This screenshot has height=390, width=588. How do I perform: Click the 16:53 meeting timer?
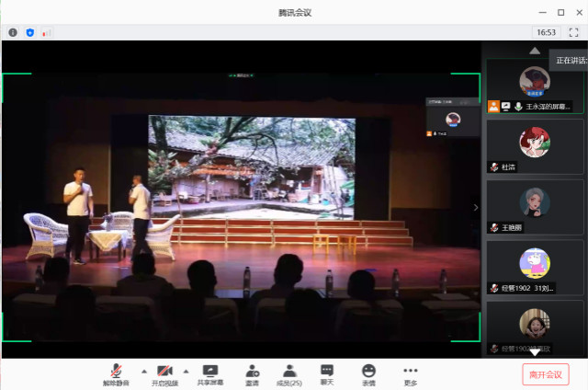pyautogui.click(x=546, y=33)
